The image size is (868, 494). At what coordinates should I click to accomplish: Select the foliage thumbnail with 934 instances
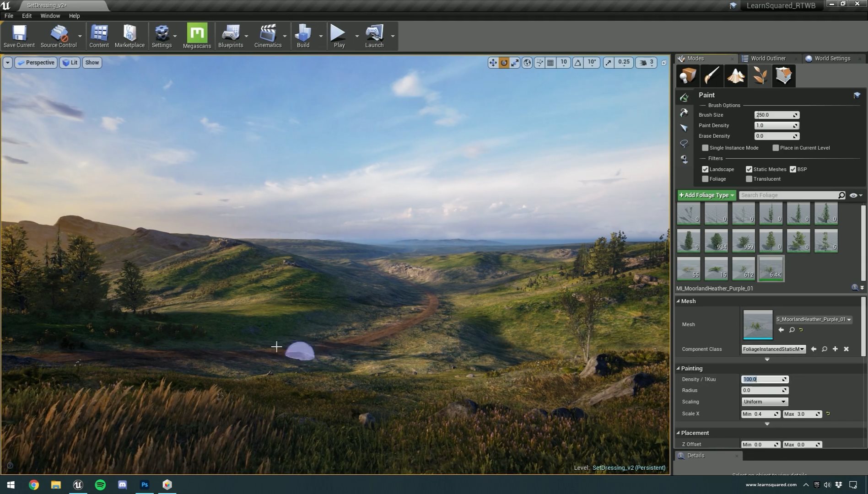[716, 241]
